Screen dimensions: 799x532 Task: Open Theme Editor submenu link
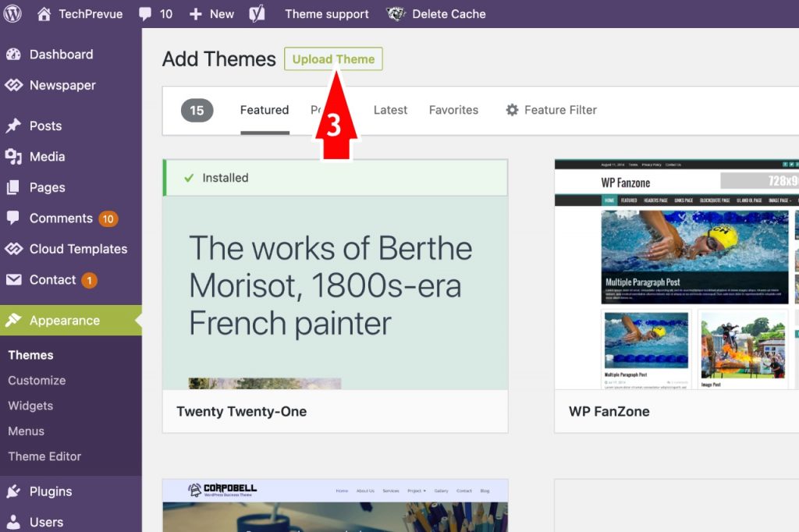point(44,456)
